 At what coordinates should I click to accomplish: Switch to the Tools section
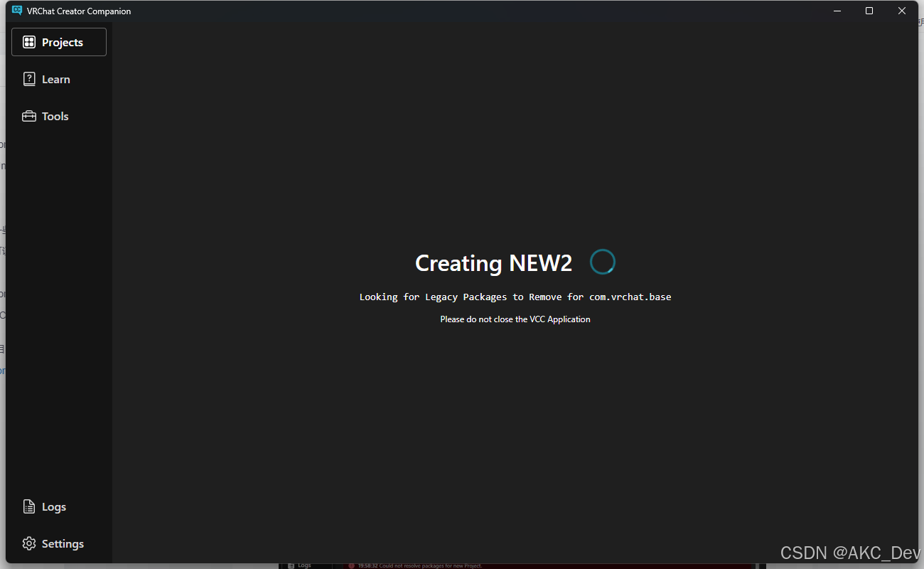click(x=59, y=116)
